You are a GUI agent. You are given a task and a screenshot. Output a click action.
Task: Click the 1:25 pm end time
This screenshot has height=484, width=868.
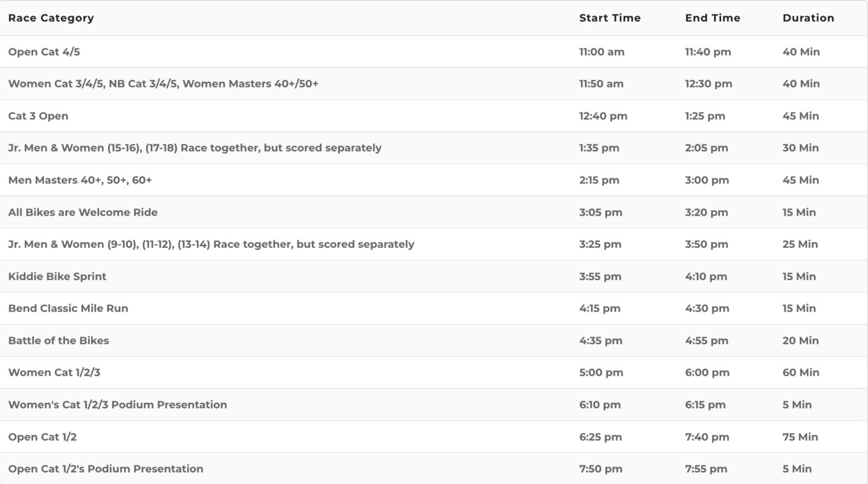pyautogui.click(x=705, y=116)
